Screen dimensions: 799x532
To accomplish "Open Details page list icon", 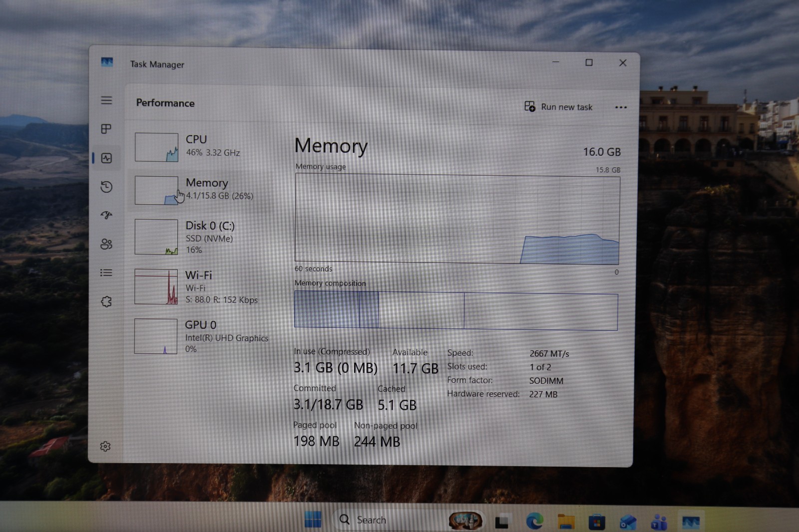I will click(106, 272).
